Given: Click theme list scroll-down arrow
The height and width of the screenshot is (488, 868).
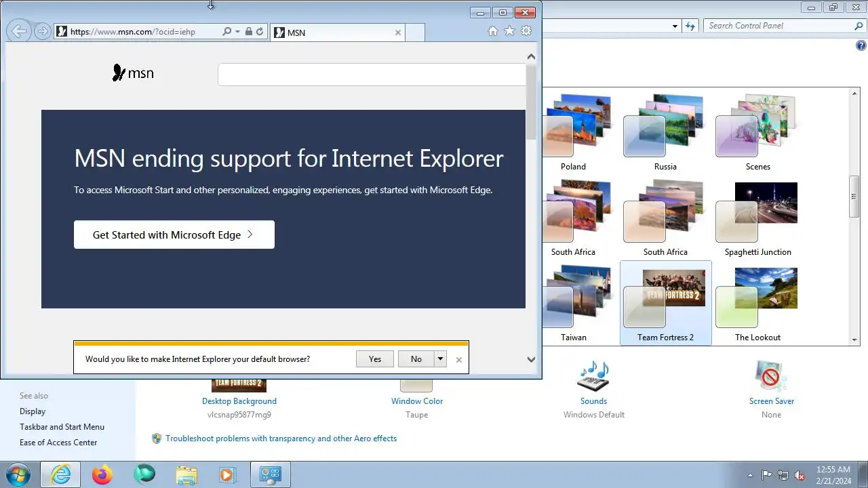Looking at the screenshot, I should coord(854,340).
